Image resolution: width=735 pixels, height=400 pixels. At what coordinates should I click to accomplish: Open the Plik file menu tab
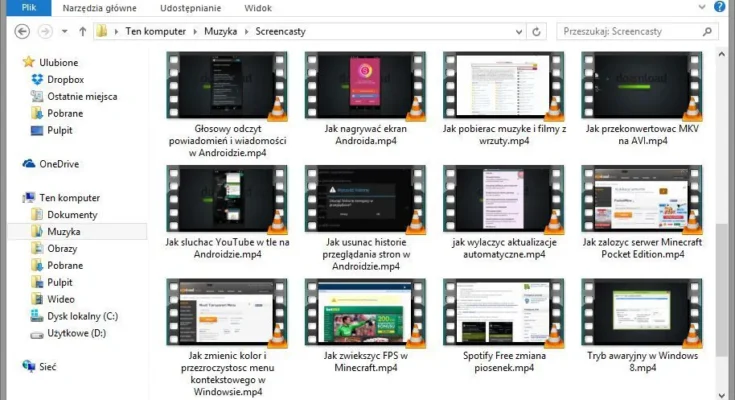[x=29, y=8]
